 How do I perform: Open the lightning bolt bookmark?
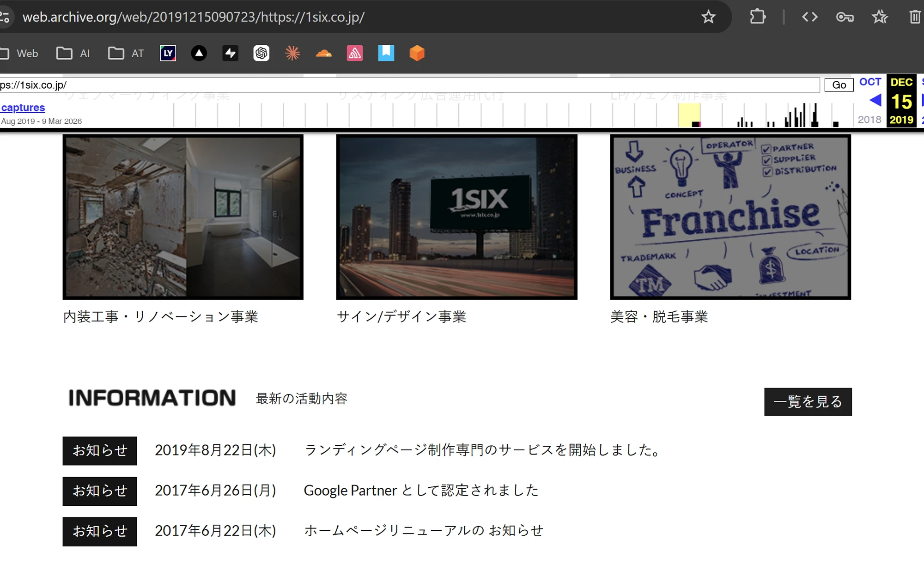coord(230,53)
